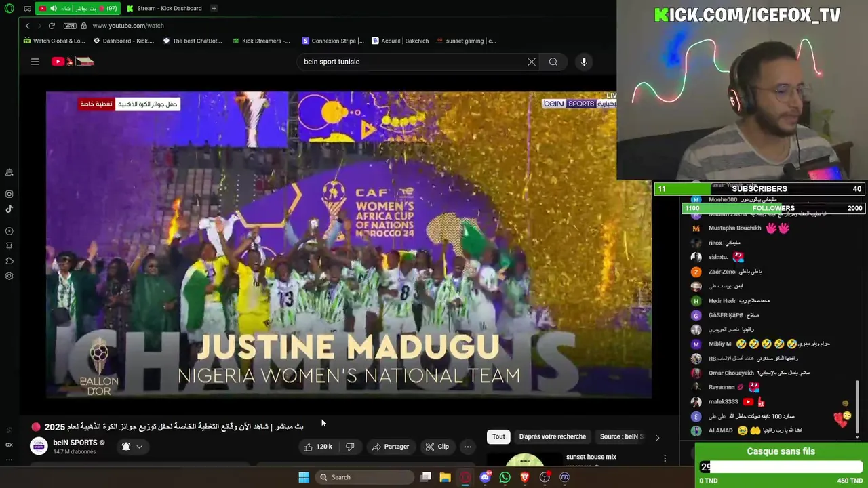Reload the current page
The width and height of the screenshot is (868, 488).
[x=52, y=26]
